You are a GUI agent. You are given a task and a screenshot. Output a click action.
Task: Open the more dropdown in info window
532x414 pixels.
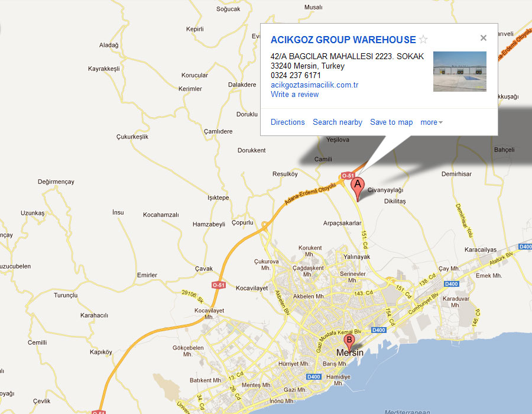click(x=432, y=122)
